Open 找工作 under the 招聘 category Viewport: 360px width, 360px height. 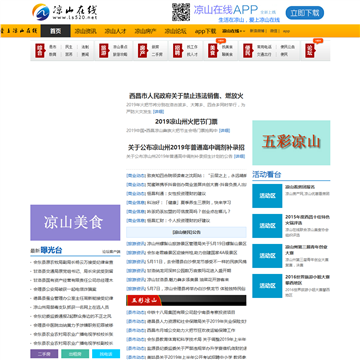(x=192, y=47)
